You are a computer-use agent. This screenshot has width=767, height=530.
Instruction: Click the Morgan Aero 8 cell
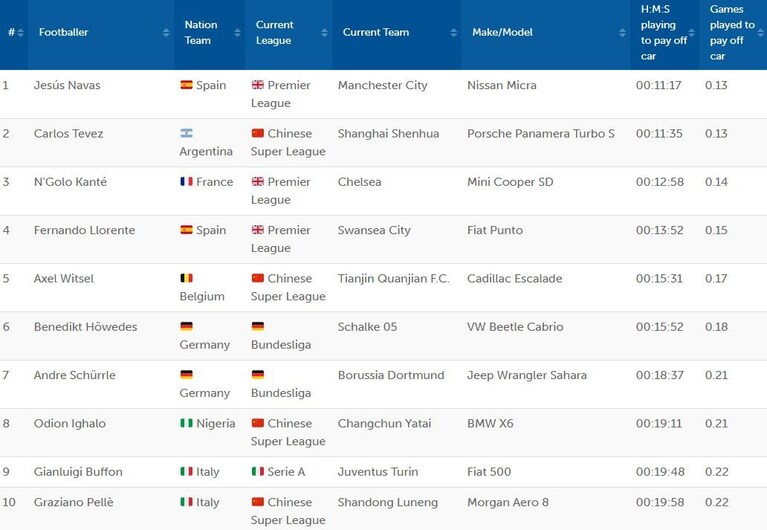(x=508, y=503)
